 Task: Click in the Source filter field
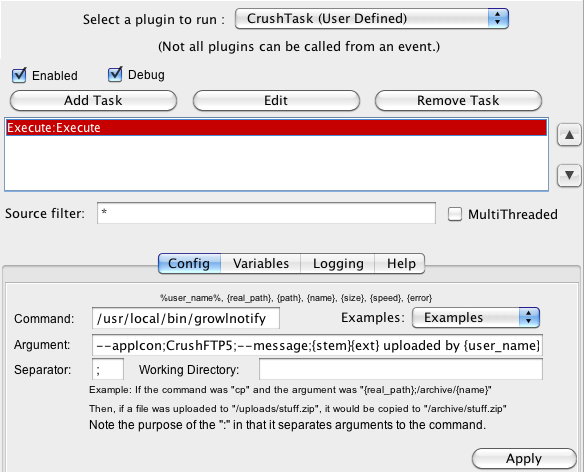266,213
